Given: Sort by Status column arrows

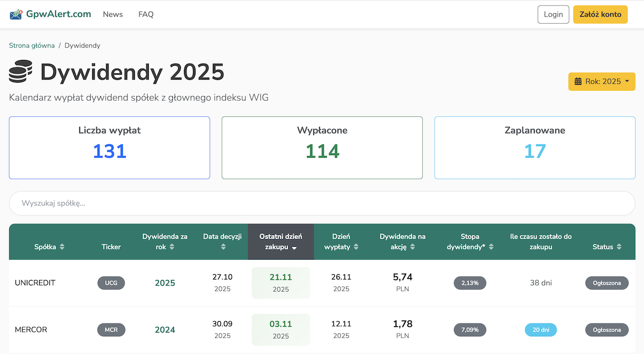Looking at the screenshot, I should coord(619,247).
